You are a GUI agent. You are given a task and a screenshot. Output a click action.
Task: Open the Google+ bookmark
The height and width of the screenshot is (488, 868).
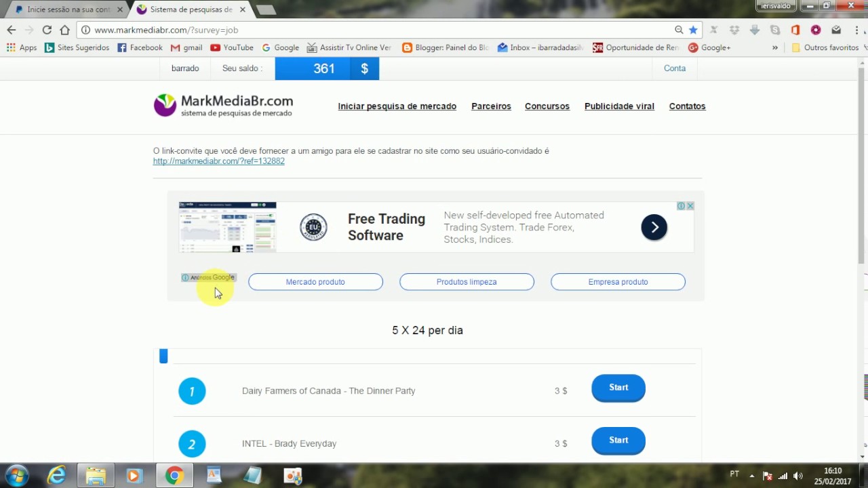tap(709, 47)
